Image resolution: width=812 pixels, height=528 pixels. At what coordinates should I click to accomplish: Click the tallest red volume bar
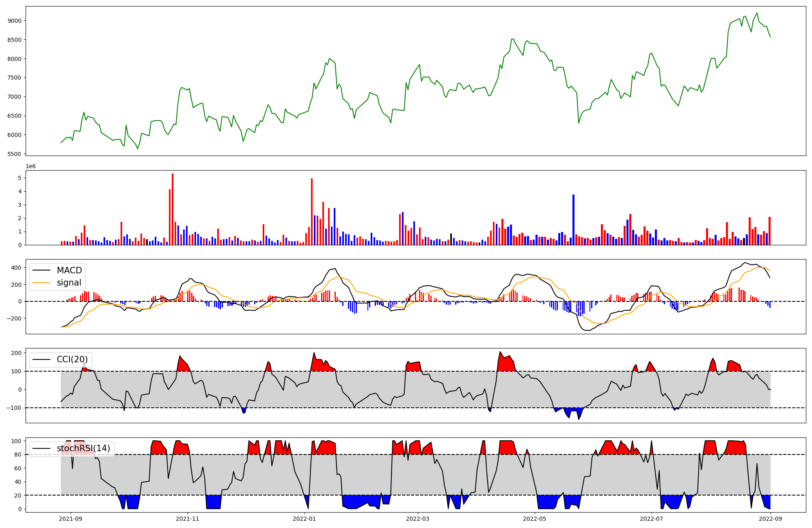(x=173, y=209)
